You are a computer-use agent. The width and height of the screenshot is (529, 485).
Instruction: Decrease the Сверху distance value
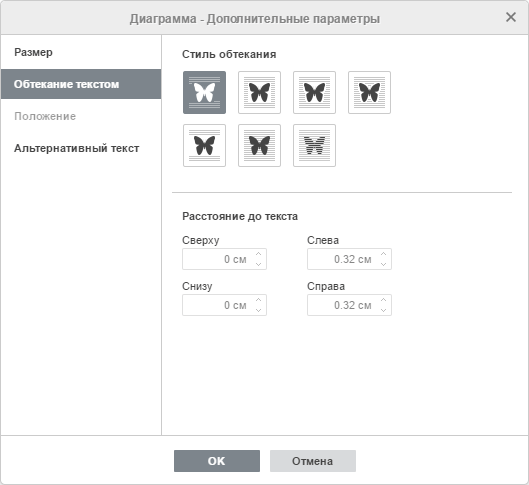[258, 264]
